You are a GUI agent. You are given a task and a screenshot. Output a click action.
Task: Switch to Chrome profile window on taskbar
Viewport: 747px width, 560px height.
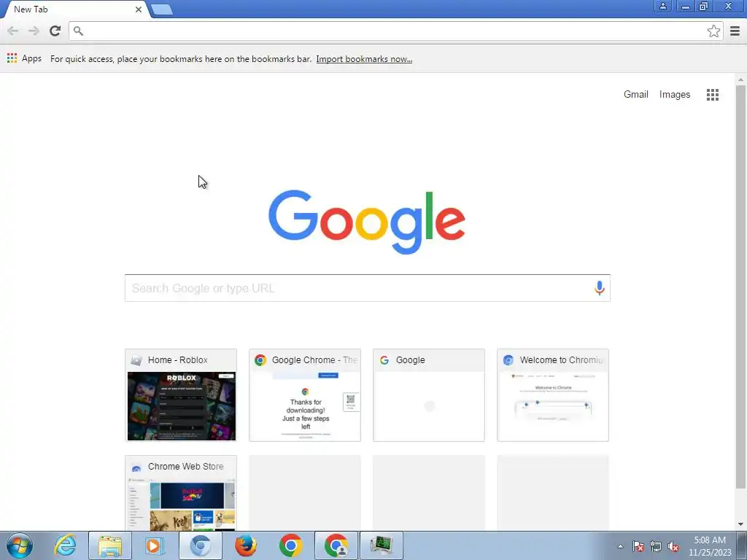point(336,545)
